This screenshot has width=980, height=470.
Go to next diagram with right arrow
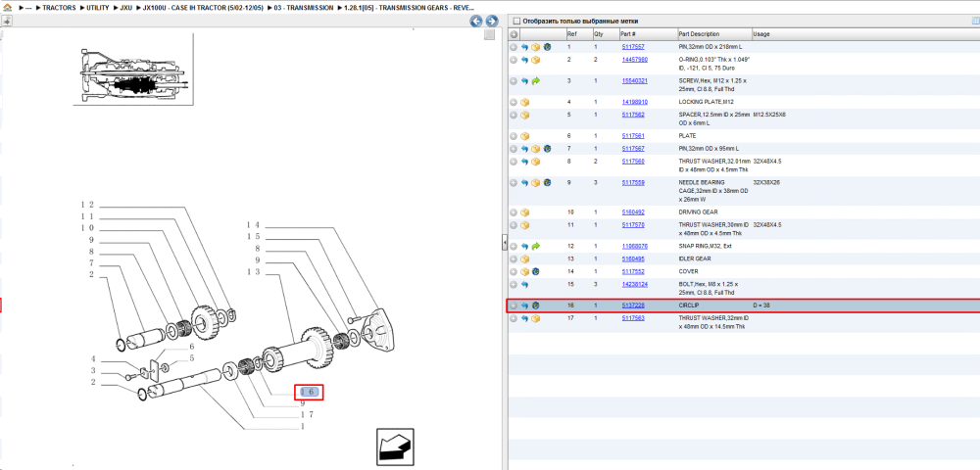(x=492, y=21)
